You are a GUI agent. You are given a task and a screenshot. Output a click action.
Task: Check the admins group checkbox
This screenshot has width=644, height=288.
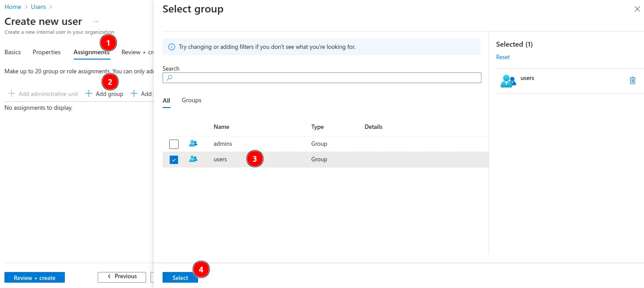point(174,144)
